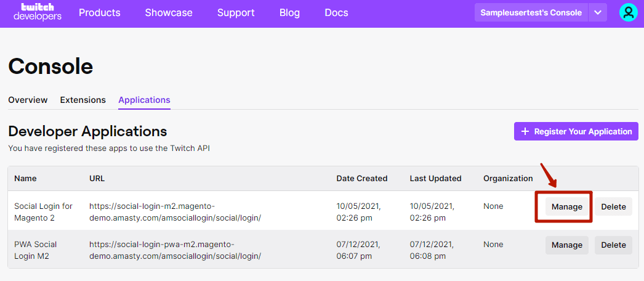644x281 pixels.
Task: Open the Showcase menu item
Action: point(169,13)
